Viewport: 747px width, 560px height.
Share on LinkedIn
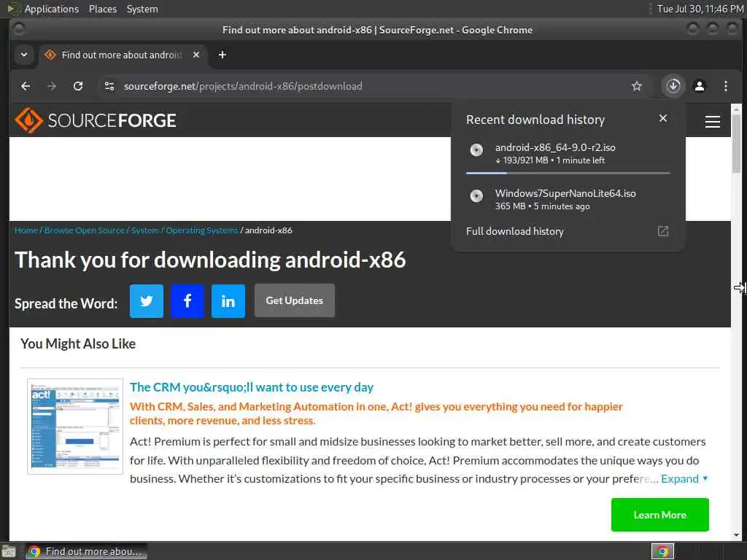228,301
